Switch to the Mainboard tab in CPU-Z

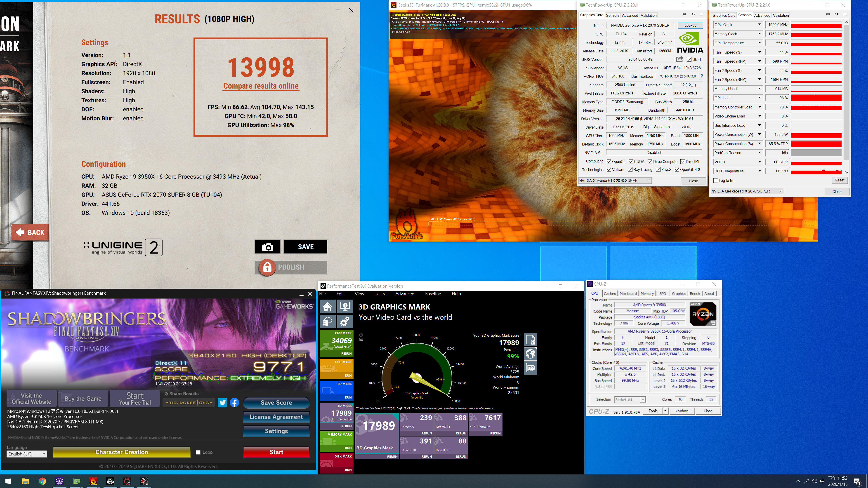(x=628, y=294)
